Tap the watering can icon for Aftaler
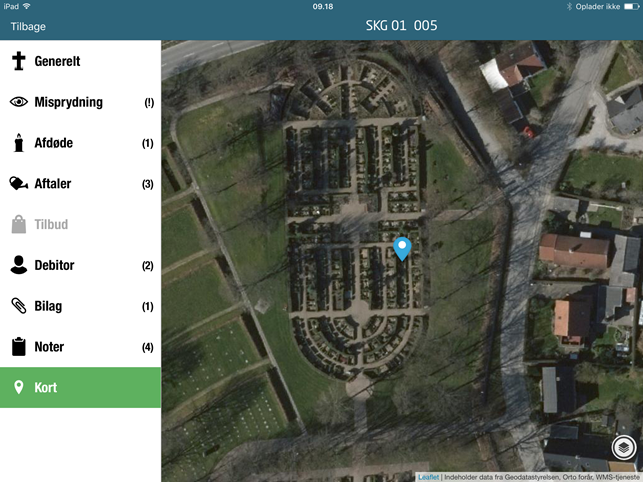Image resolution: width=643 pixels, height=482 pixels. tap(18, 183)
